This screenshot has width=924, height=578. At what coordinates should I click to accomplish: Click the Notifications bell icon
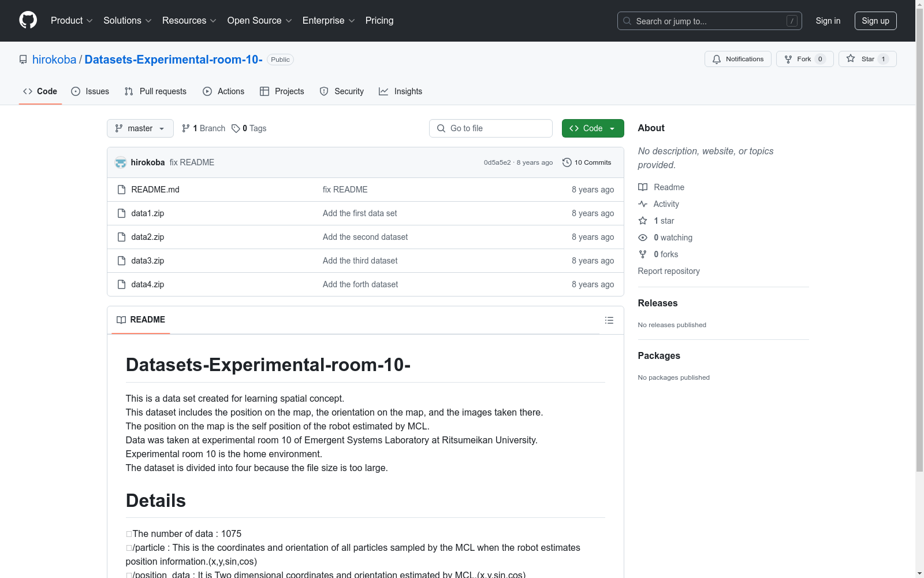tap(717, 59)
